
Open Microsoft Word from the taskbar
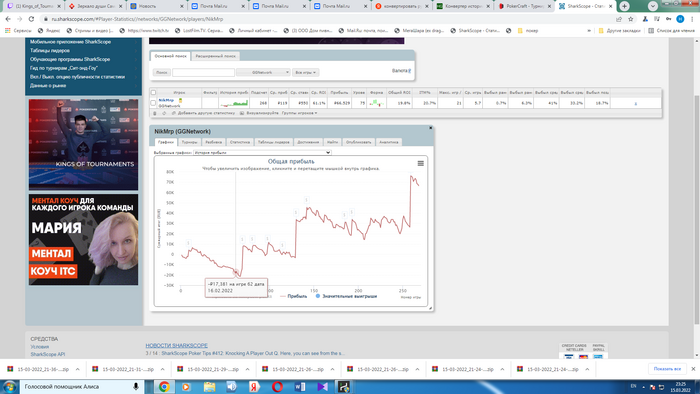pyautogui.click(x=300, y=387)
